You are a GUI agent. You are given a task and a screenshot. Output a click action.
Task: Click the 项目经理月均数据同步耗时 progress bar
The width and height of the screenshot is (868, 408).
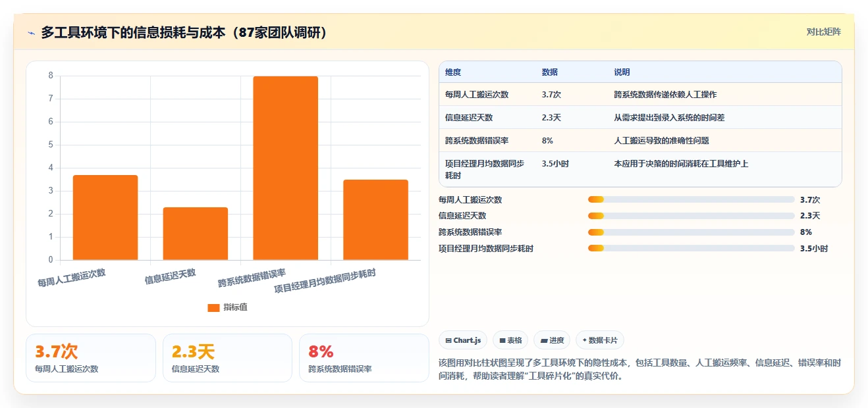[691, 248]
